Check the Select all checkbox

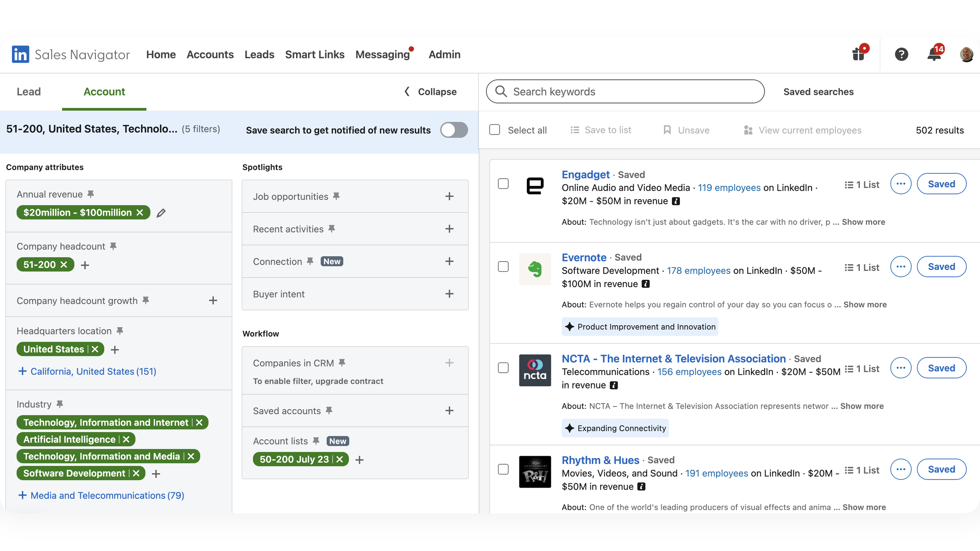[495, 130]
